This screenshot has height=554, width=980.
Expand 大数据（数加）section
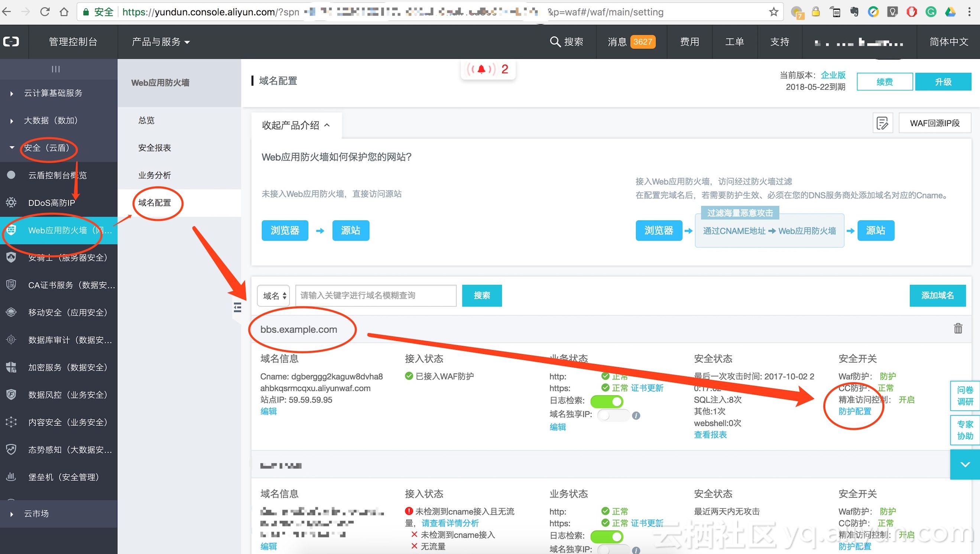(51, 120)
